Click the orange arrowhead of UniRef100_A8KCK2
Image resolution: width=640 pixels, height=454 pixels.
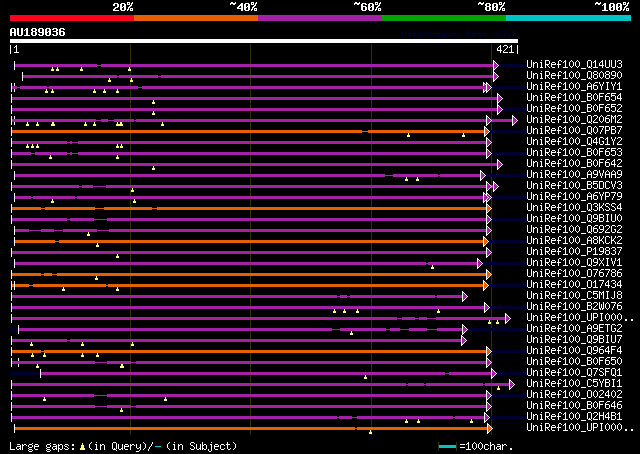tap(486, 242)
